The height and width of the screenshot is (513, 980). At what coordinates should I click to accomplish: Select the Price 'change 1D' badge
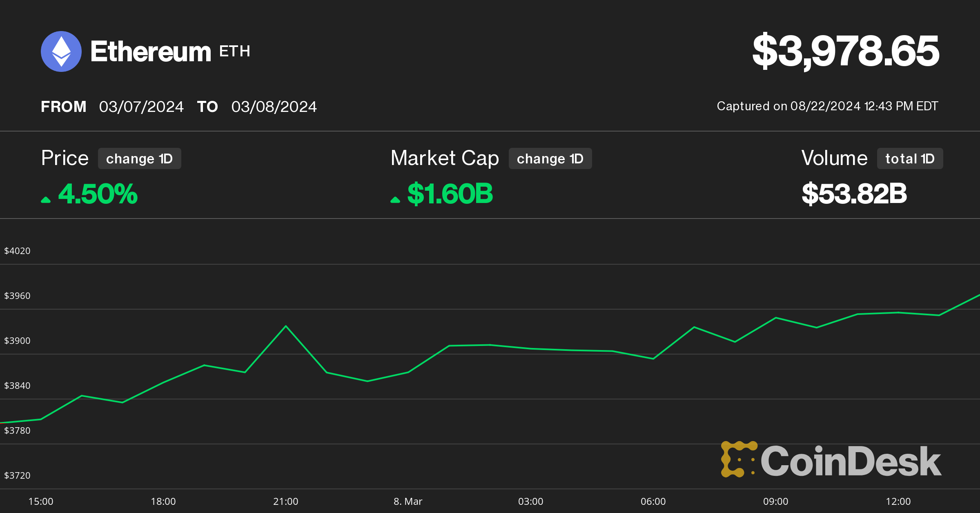click(140, 158)
